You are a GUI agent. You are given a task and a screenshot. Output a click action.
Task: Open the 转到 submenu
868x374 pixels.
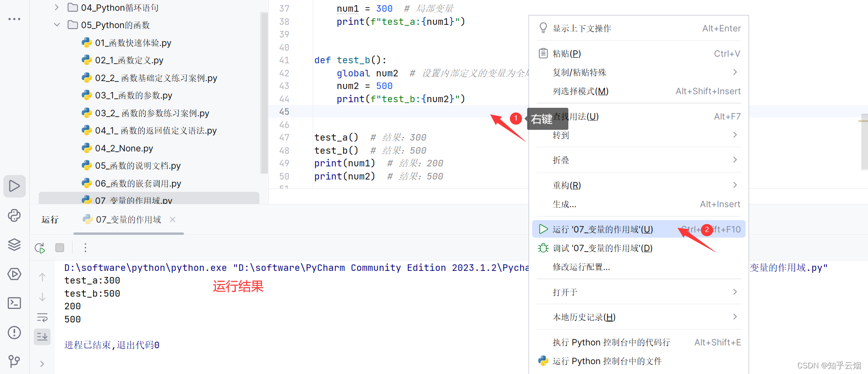639,135
